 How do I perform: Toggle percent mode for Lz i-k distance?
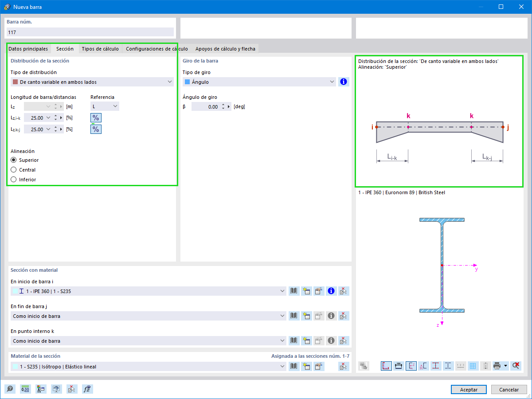point(96,117)
